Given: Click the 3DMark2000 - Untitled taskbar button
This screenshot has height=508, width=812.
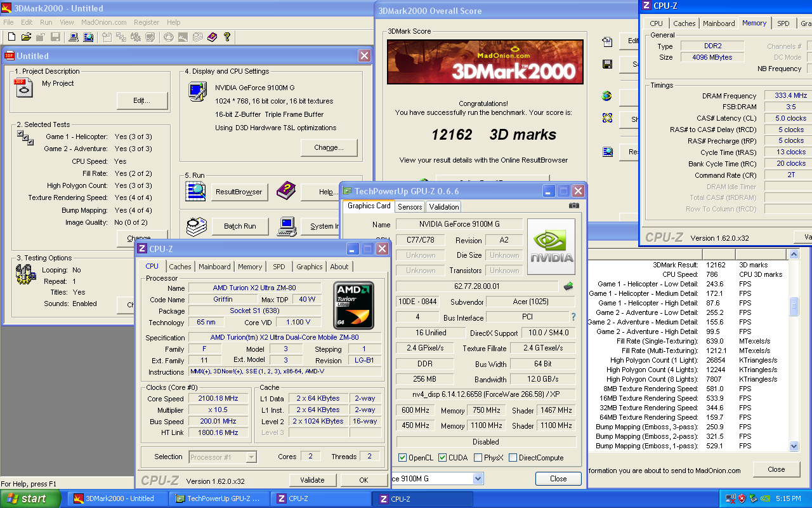Looking at the screenshot, I should tap(119, 498).
